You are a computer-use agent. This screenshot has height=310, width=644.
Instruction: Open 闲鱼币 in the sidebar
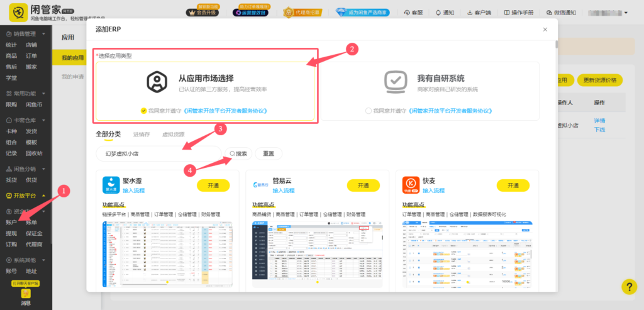coord(34,104)
